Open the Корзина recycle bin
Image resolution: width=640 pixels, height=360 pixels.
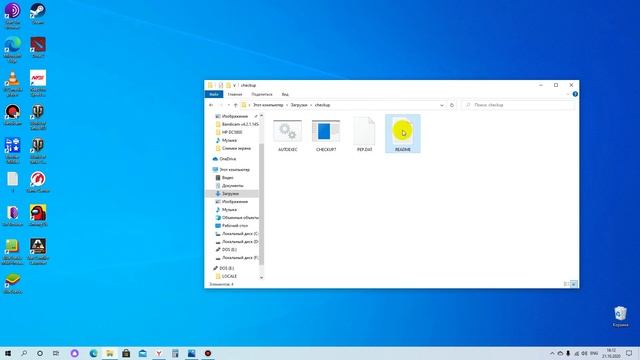tap(620, 316)
